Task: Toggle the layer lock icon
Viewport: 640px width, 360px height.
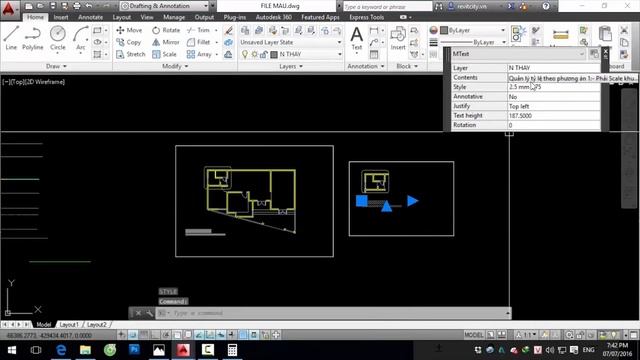Action: [264, 54]
